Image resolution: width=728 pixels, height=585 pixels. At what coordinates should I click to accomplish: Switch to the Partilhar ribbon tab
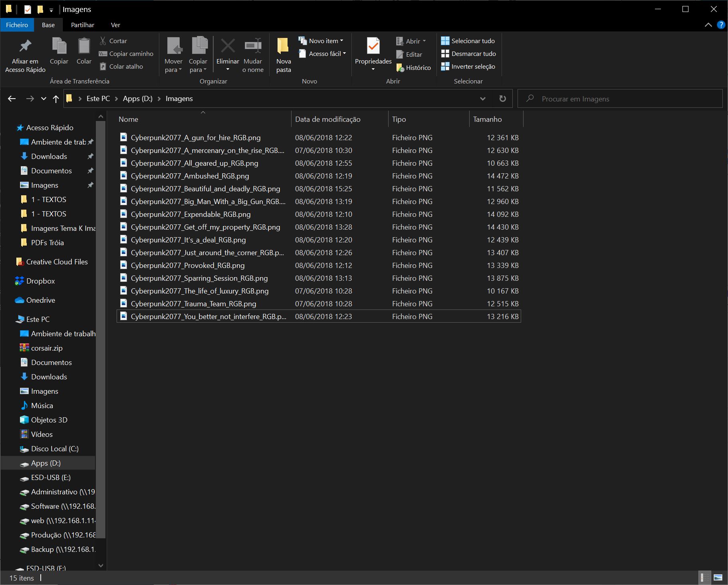83,25
